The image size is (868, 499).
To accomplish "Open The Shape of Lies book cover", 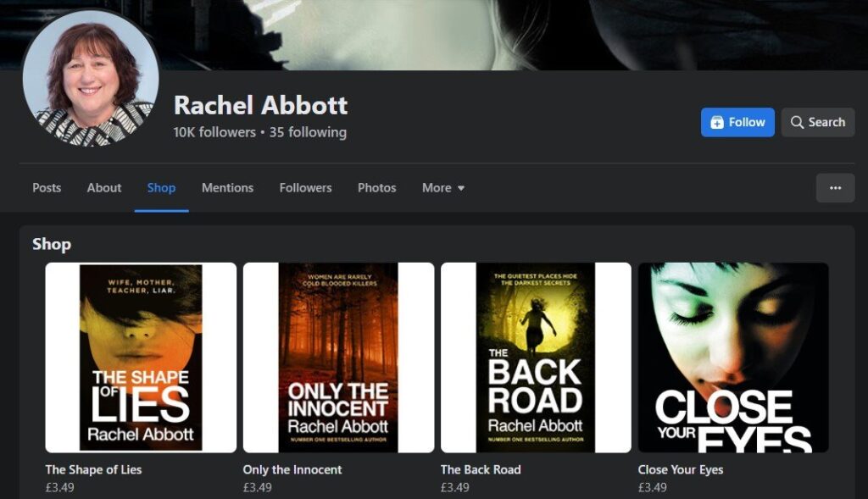I will pyautogui.click(x=140, y=356).
